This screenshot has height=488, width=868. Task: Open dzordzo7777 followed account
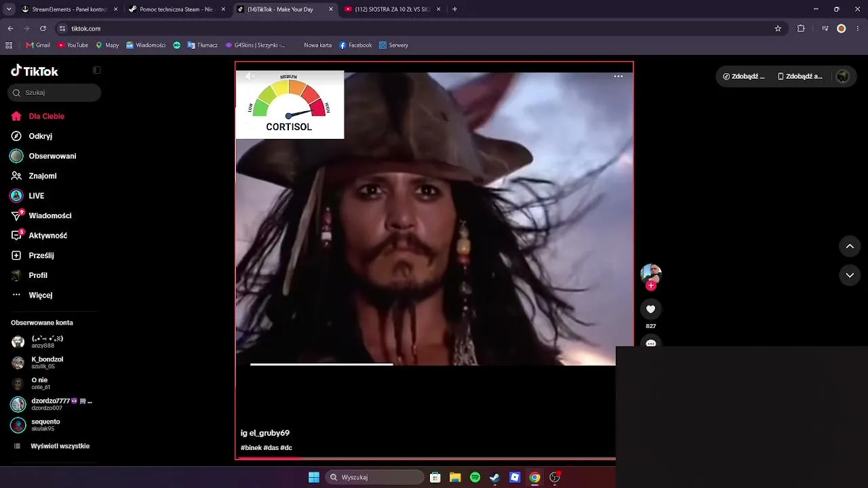point(52,404)
